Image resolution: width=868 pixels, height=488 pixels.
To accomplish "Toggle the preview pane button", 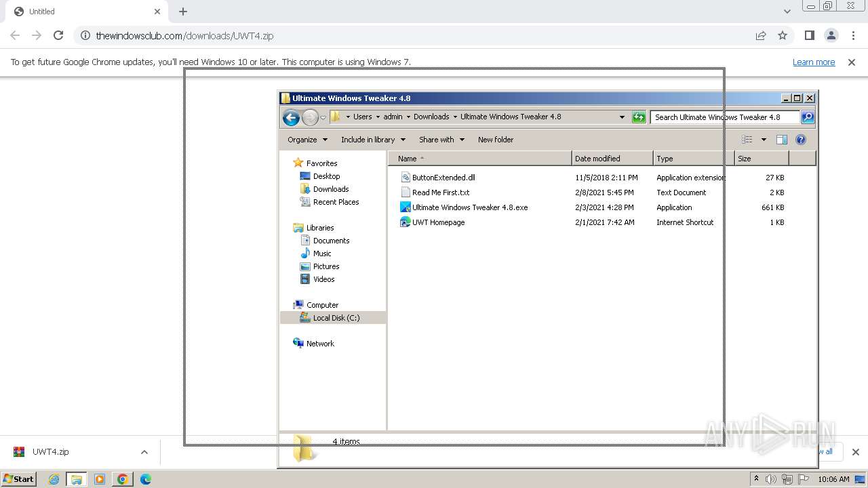I will point(782,140).
